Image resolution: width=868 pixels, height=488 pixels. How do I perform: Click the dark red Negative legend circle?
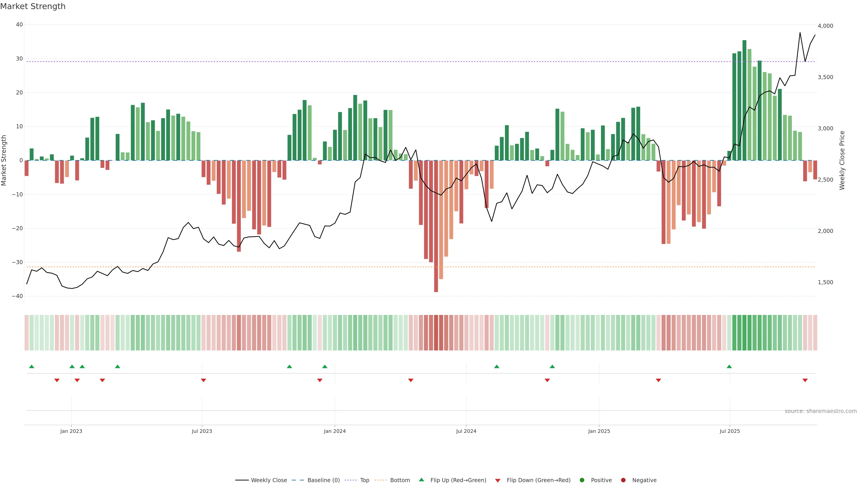623,480
